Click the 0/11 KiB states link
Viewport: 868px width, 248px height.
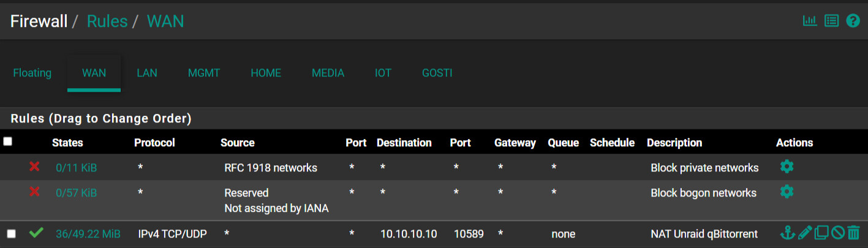76,168
